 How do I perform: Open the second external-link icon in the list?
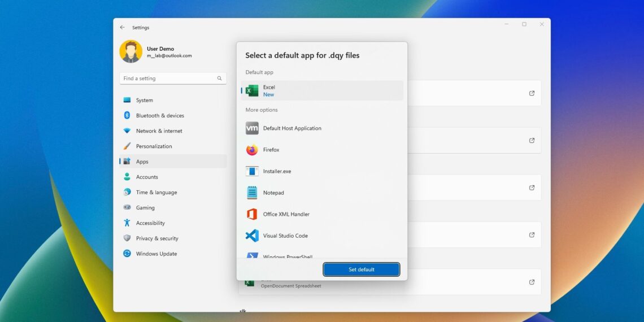coord(532,141)
